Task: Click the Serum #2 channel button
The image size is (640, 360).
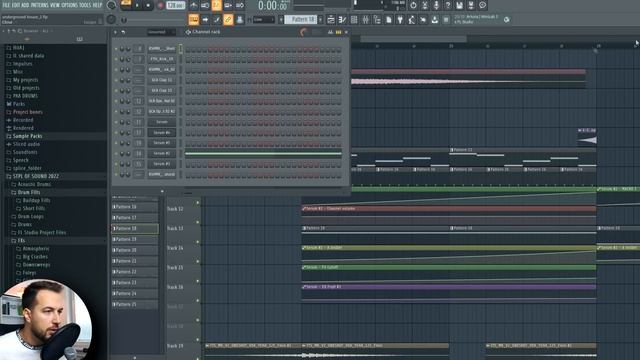Action: pyautogui.click(x=162, y=153)
